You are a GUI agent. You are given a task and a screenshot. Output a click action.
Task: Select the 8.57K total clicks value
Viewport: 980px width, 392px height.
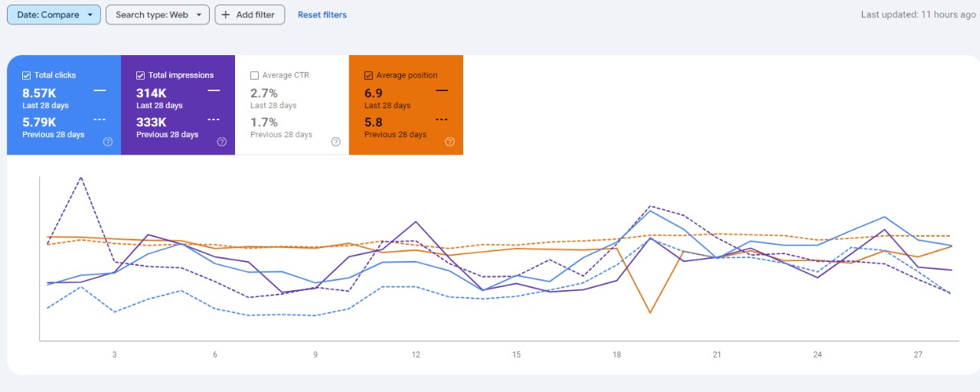(x=39, y=93)
